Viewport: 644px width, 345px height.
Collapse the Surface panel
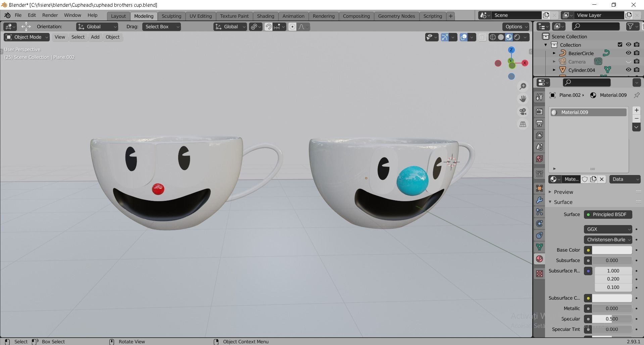click(x=550, y=202)
